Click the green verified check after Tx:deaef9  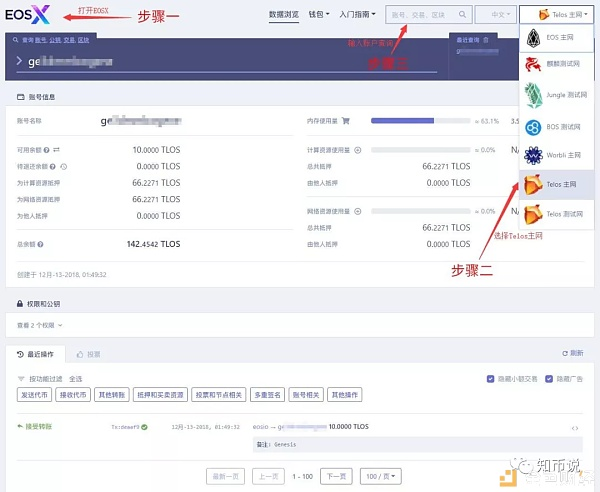click(x=144, y=427)
